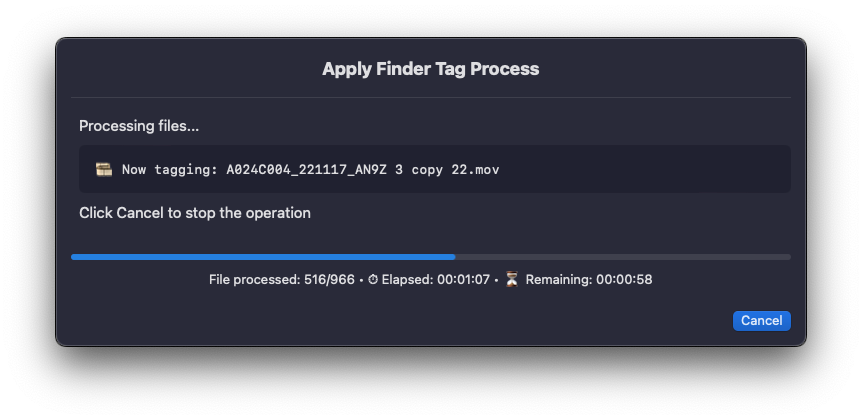Click the filled blue portion of progress bar

262,257
